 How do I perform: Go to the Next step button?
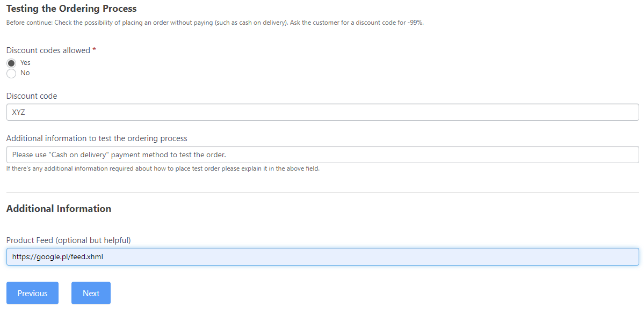click(91, 293)
